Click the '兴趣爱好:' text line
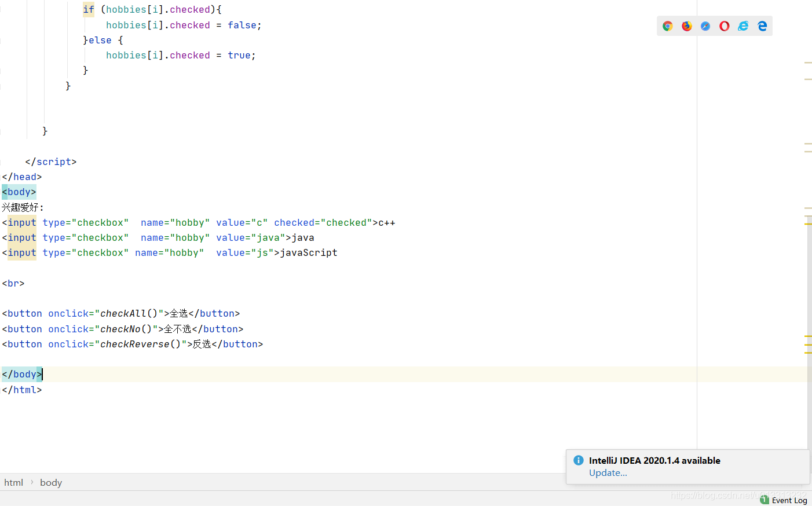Screen dimensions: 812x506 pos(23,207)
